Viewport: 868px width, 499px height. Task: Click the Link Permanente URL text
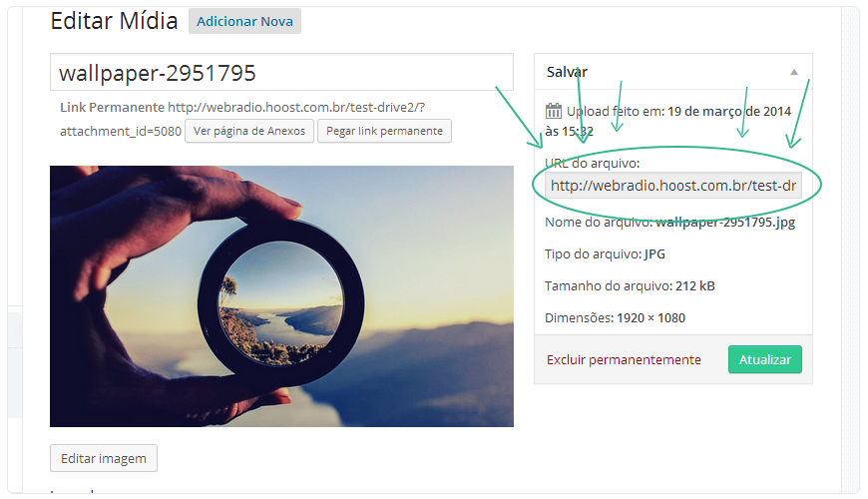(296, 107)
